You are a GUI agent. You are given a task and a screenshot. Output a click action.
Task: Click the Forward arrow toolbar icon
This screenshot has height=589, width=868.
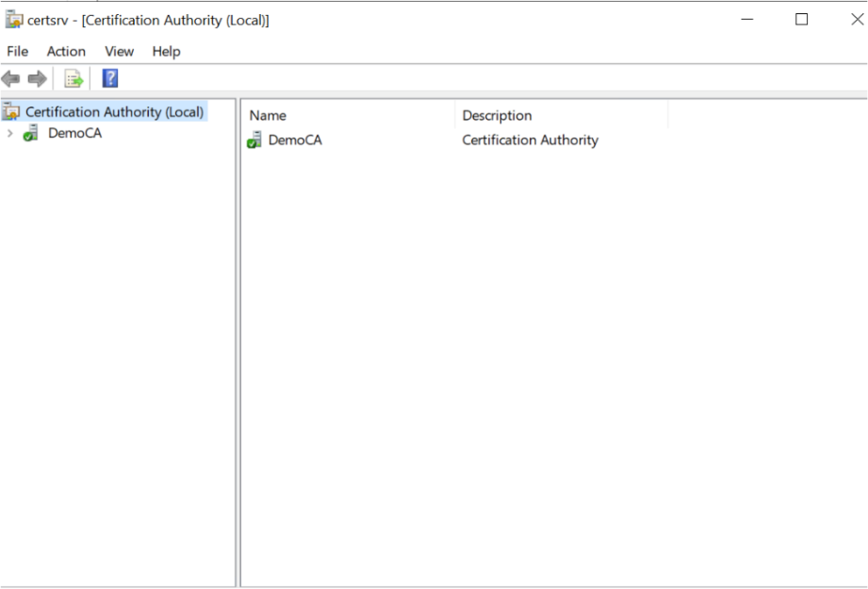(x=38, y=79)
